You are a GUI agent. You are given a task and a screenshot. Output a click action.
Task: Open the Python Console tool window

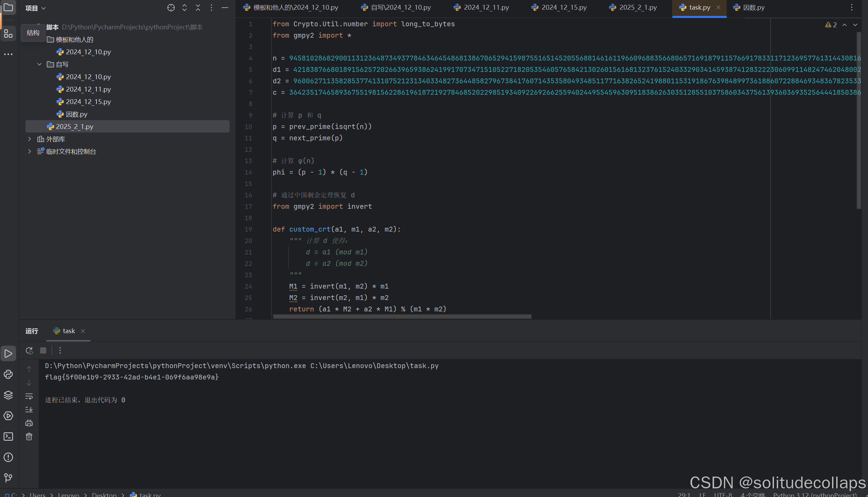pyautogui.click(x=8, y=374)
